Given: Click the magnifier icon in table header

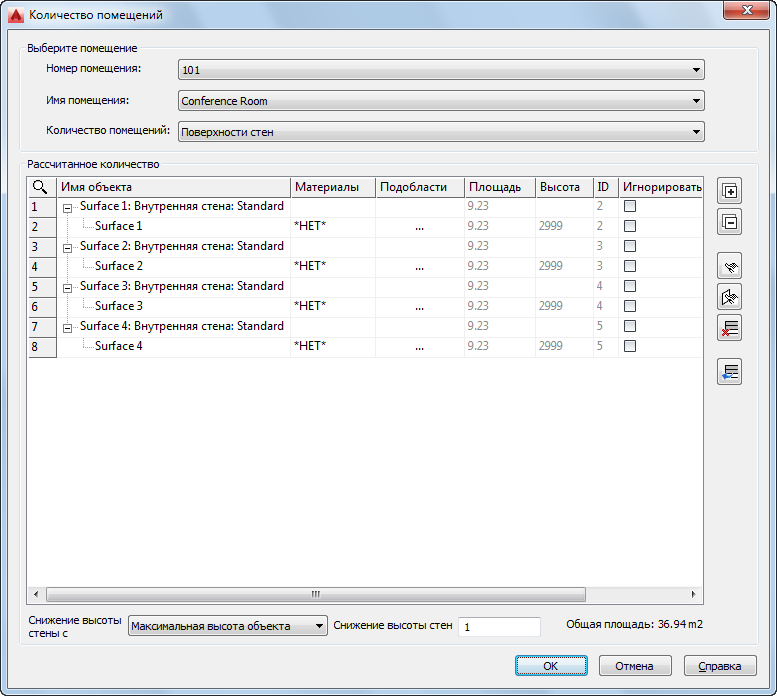Looking at the screenshot, I should click(x=40, y=187).
